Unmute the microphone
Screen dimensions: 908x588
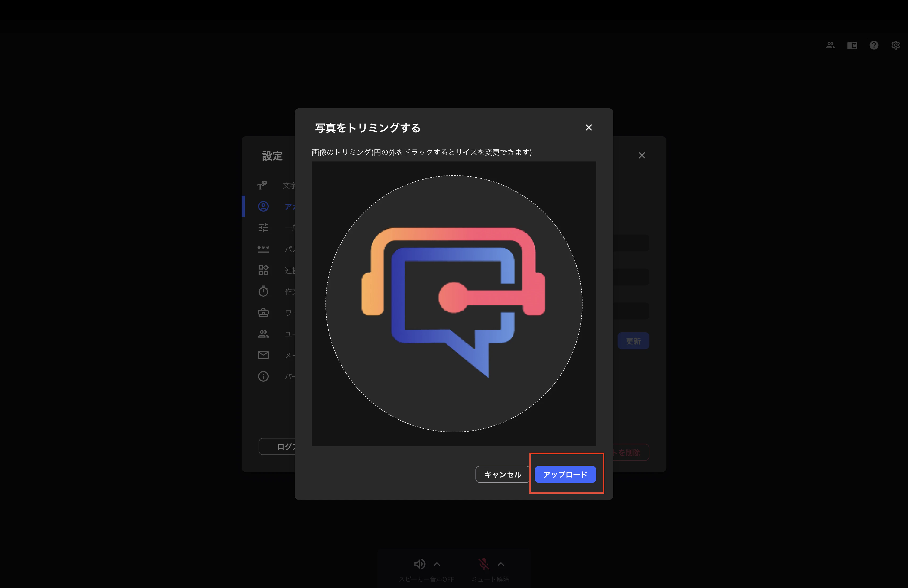(484, 564)
